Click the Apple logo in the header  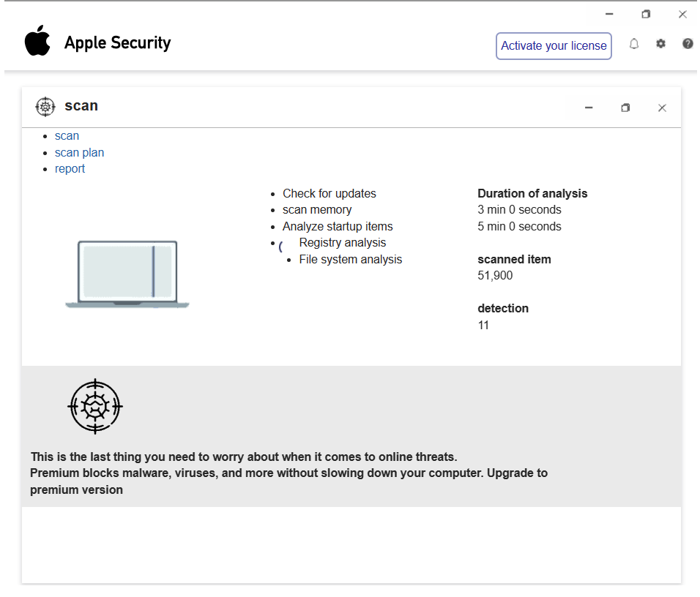(x=37, y=42)
